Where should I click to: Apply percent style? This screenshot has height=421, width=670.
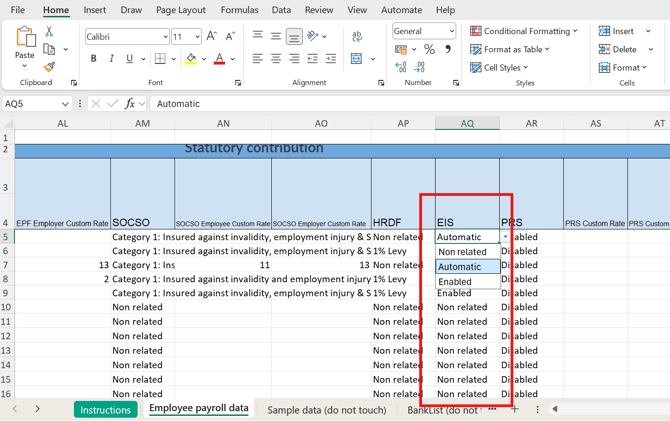click(429, 50)
